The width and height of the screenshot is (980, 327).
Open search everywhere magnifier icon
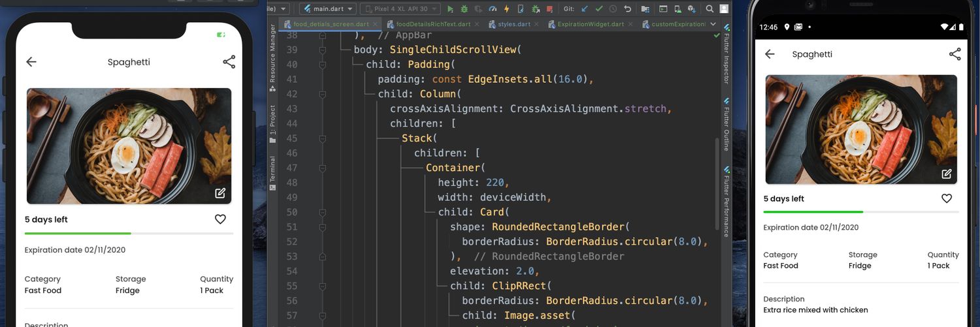click(710, 9)
